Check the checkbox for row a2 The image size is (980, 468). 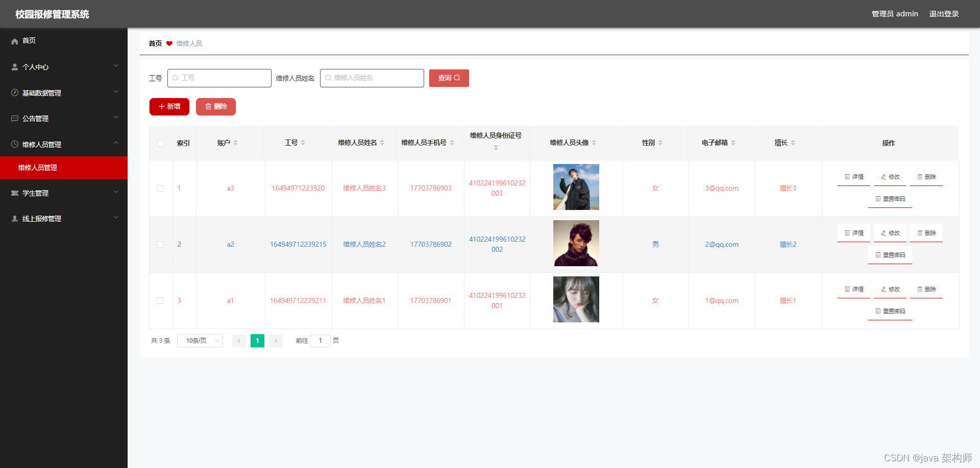(x=160, y=244)
